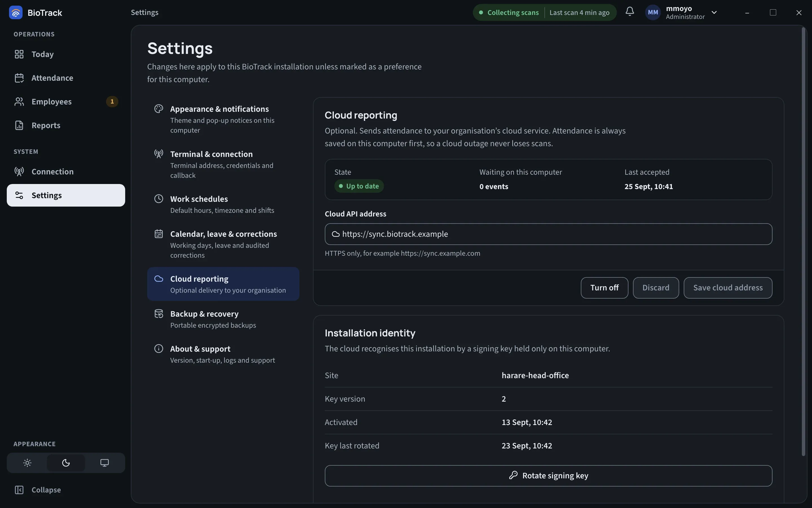
Task: Collapse the sidebar
Action: pos(66,490)
